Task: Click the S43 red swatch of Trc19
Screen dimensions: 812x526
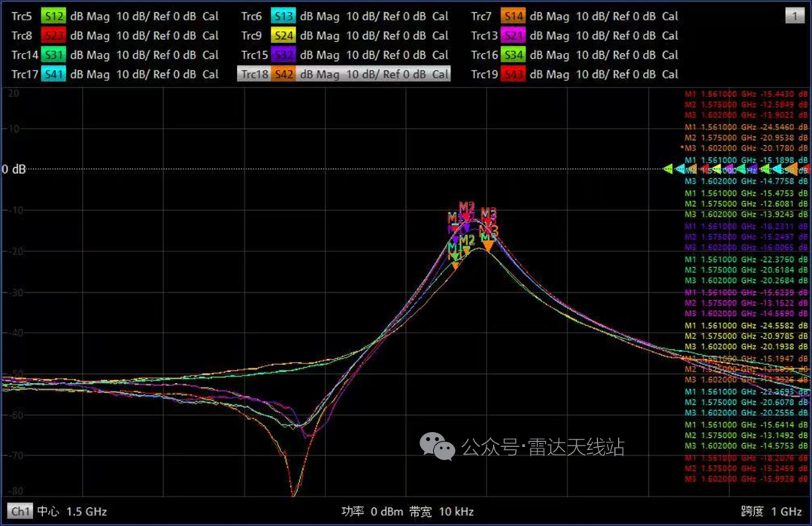Action: pyautogui.click(x=514, y=74)
